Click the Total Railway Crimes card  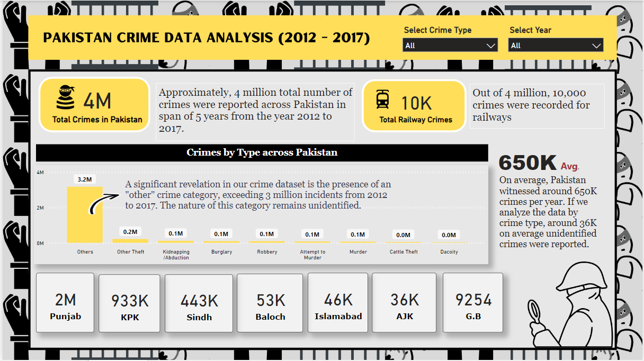(414, 105)
